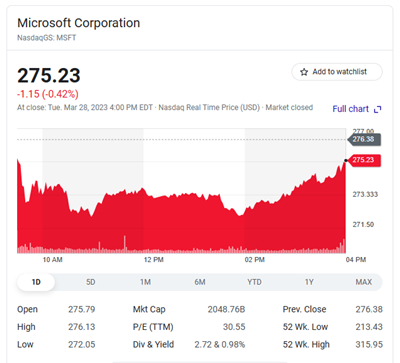Click the NasdaqGS: MSFT ticker label

[x=47, y=38]
